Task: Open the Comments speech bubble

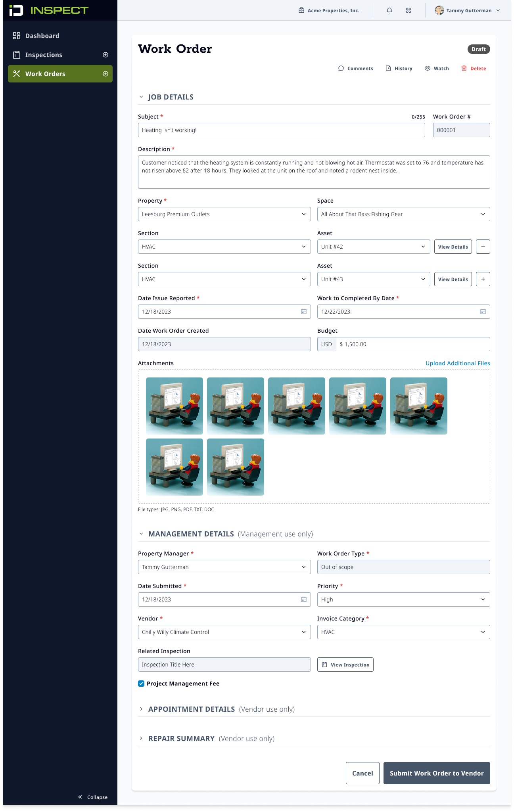Action: click(341, 68)
